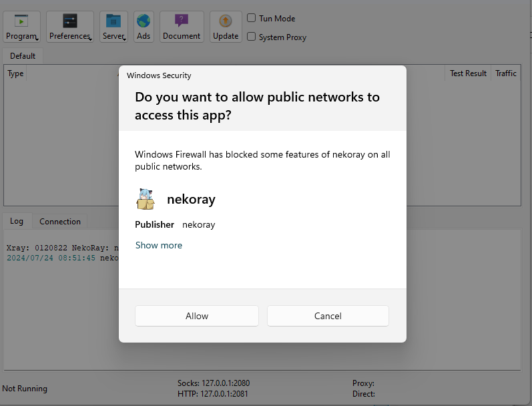Open the Program menu button
Image resolution: width=532 pixels, height=406 pixels.
22,27
